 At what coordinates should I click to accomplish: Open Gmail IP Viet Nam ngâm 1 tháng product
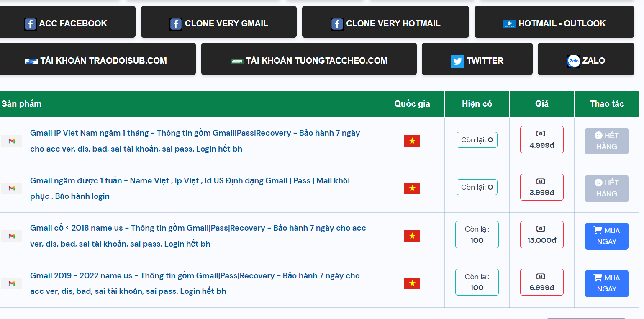tap(195, 141)
